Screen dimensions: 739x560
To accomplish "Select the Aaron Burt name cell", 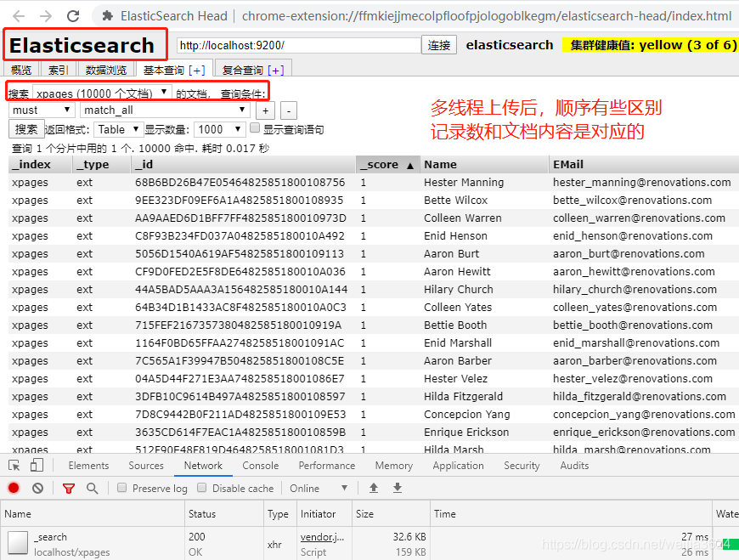I will pyautogui.click(x=451, y=254).
